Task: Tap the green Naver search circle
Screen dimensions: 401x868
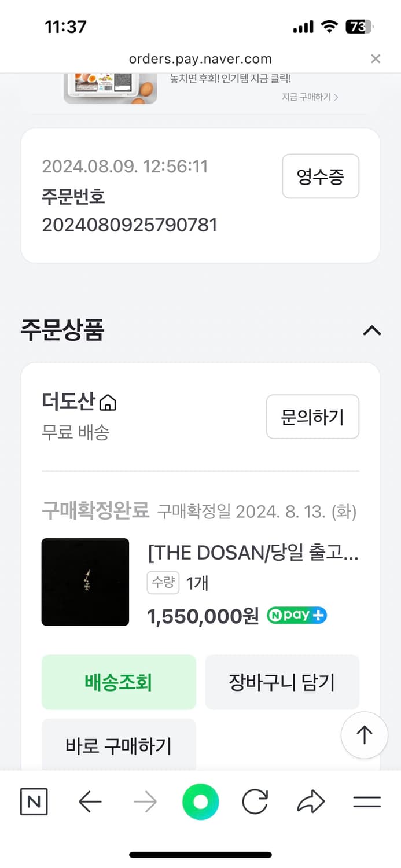Action: 200,802
